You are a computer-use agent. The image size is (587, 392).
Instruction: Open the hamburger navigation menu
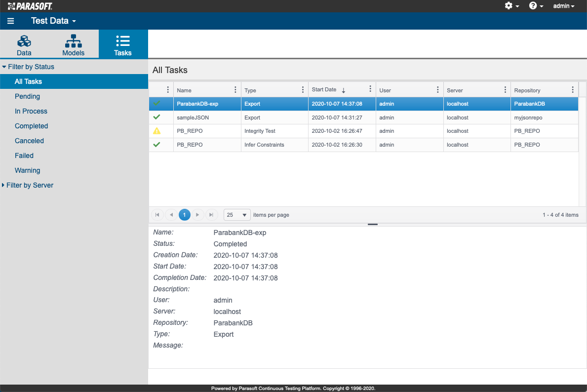pyautogui.click(x=10, y=21)
